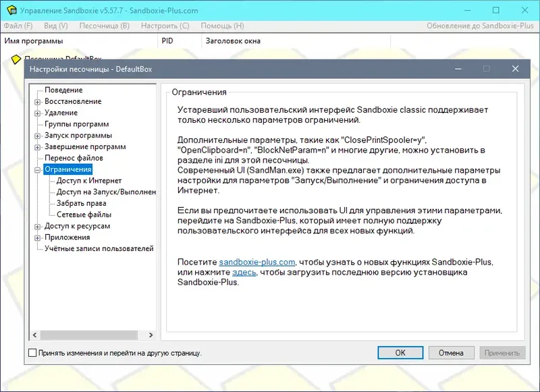This screenshot has height=392, width=540.
Task: Check Принять изменения и перейти checkbox
Action: [32, 353]
